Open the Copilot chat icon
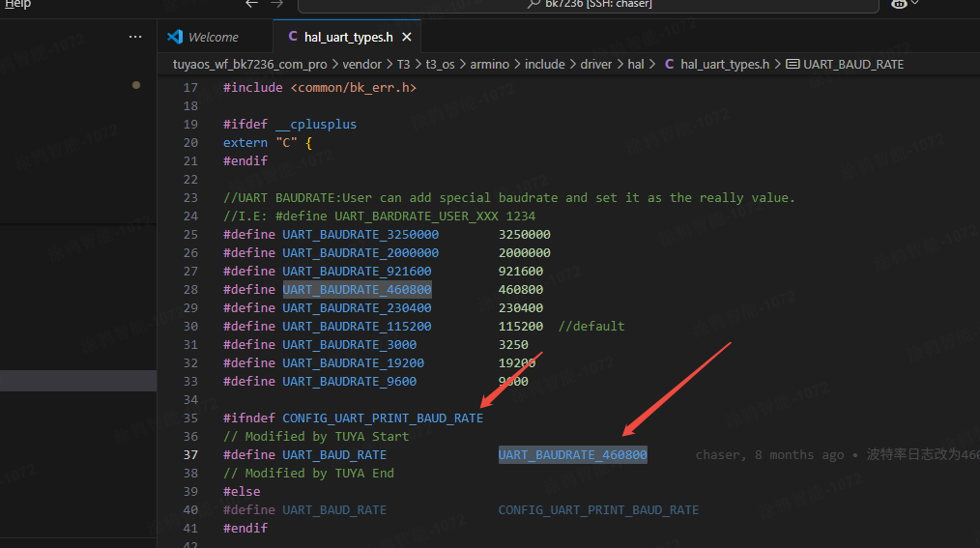 click(x=898, y=4)
